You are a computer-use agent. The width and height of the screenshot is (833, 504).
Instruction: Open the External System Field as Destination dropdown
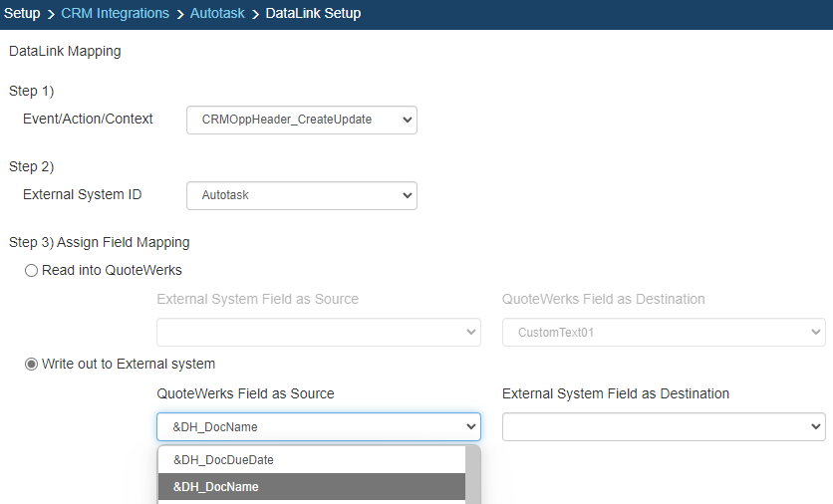tap(664, 427)
